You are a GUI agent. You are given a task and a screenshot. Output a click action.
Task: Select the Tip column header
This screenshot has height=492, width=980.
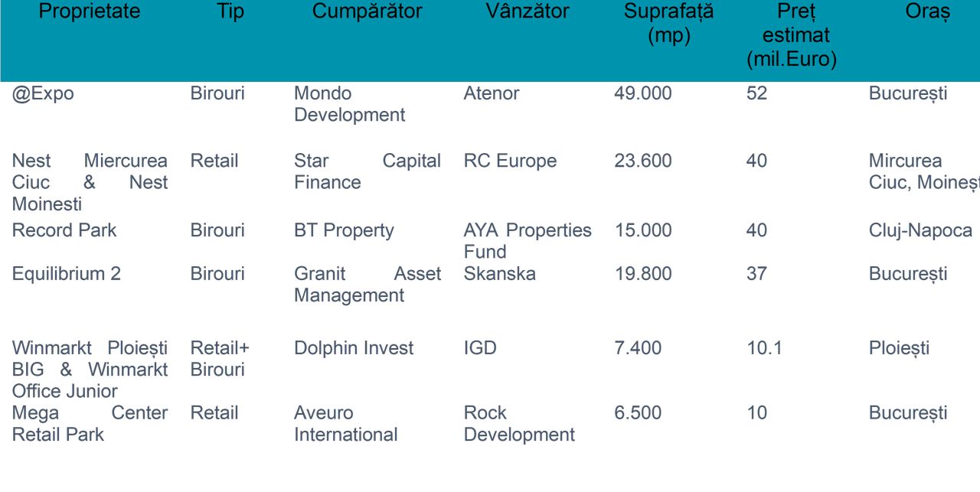pyautogui.click(x=230, y=11)
